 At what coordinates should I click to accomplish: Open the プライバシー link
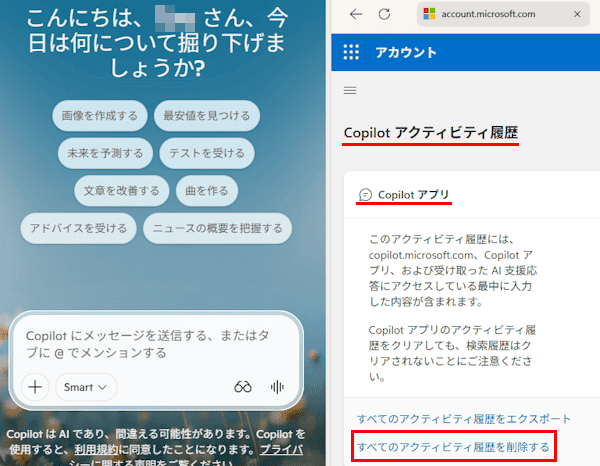(282, 450)
